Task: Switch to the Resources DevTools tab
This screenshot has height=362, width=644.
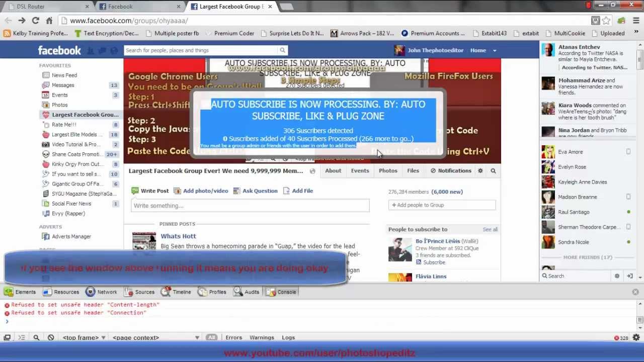Action: click(61, 292)
